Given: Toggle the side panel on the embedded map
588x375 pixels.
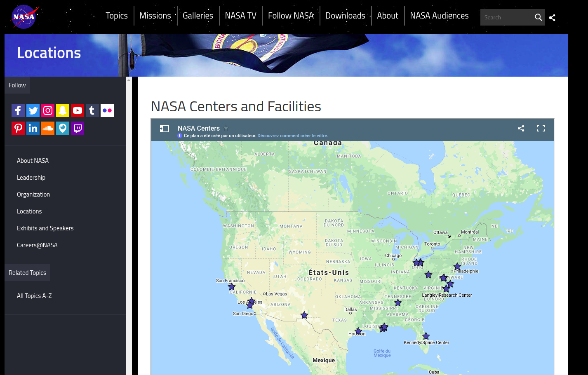Looking at the screenshot, I should [165, 128].
